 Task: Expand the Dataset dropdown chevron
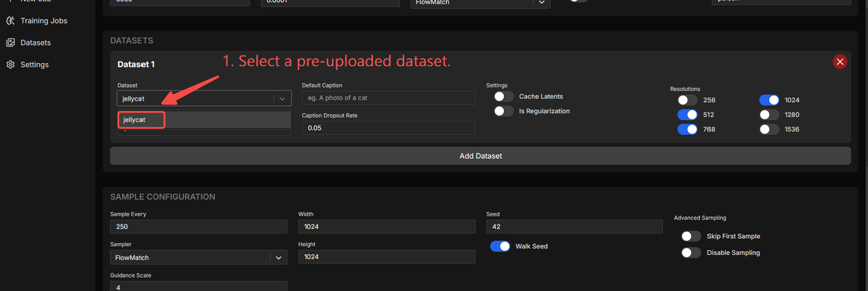click(282, 98)
